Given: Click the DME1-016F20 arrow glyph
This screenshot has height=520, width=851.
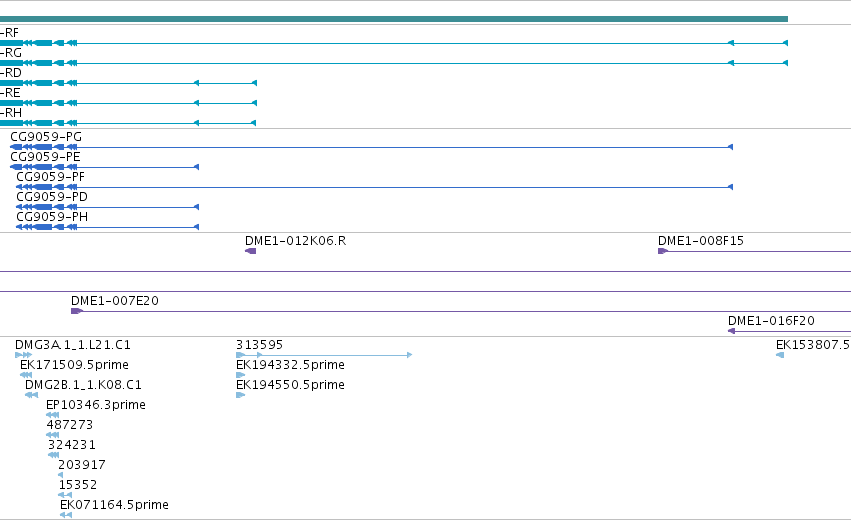Looking at the screenshot, I should pos(732,331).
